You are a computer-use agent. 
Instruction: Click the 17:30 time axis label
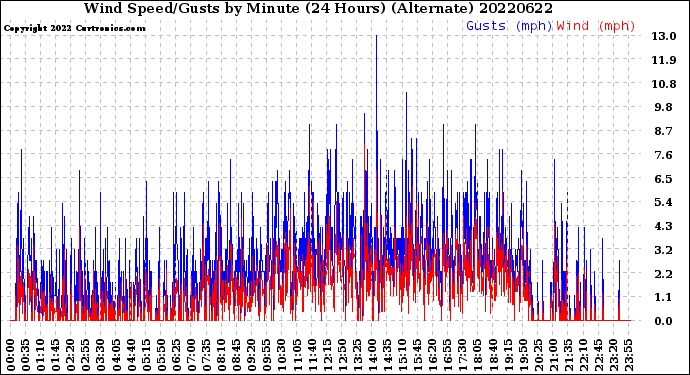coord(463,355)
